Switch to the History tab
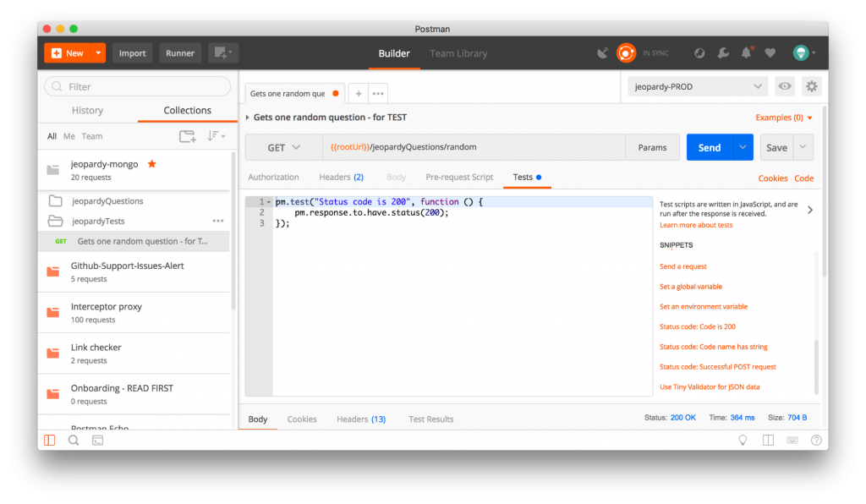 [x=87, y=111]
